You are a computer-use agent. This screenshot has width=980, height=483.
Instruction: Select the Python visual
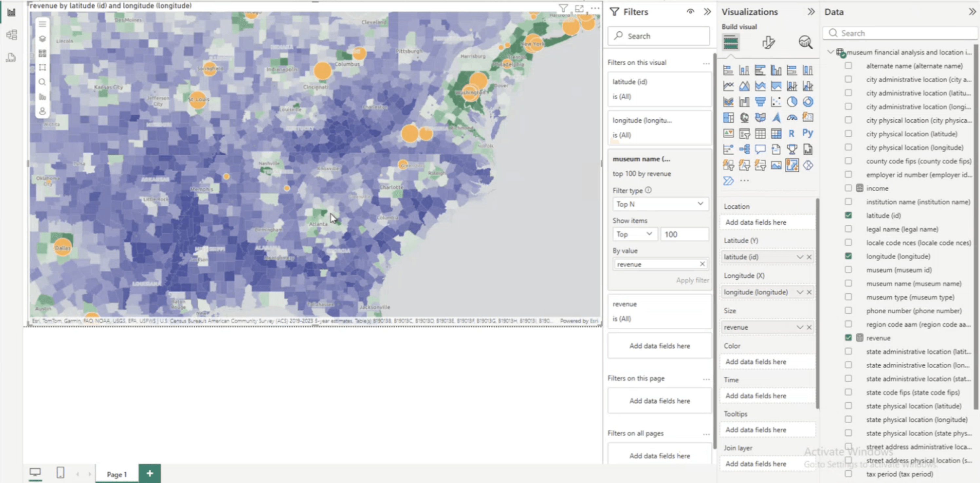(x=808, y=133)
